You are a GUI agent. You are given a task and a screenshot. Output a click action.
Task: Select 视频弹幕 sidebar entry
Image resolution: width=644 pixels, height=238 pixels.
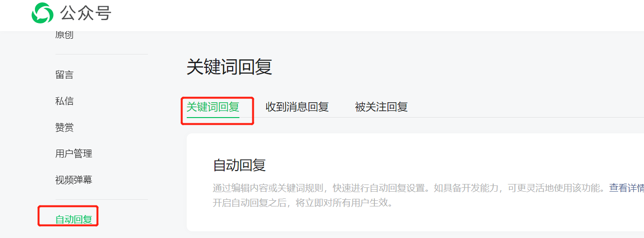pos(74,180)
